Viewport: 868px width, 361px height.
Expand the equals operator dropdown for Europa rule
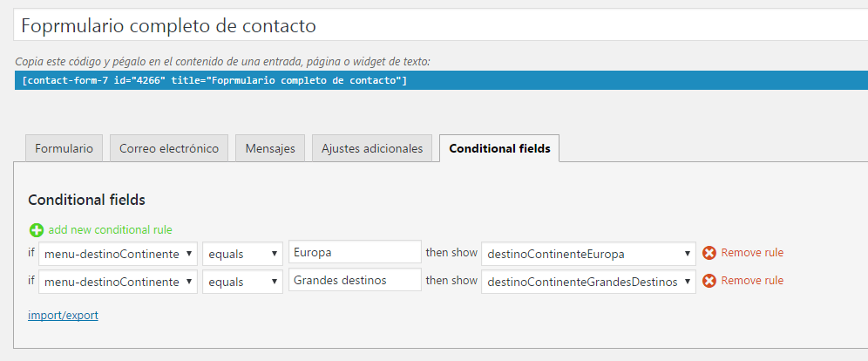[242, 254]
